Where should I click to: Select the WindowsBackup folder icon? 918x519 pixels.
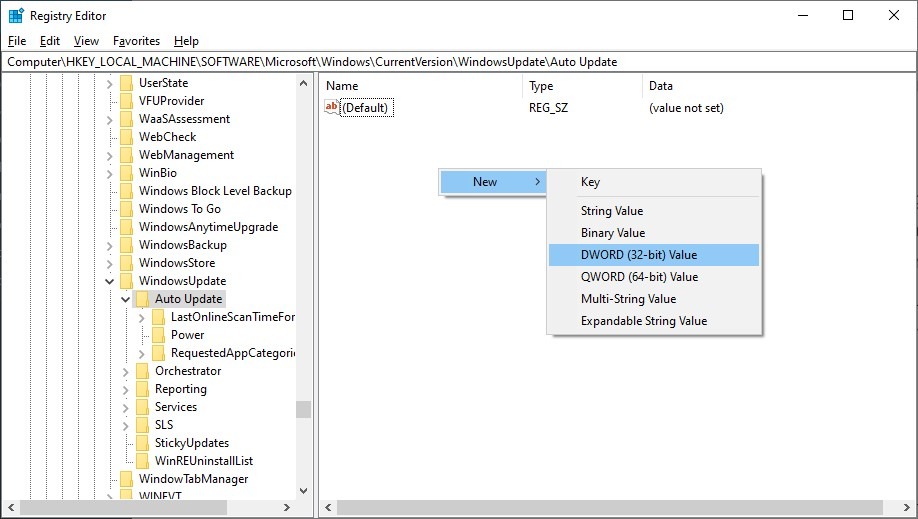click(126, 245)
